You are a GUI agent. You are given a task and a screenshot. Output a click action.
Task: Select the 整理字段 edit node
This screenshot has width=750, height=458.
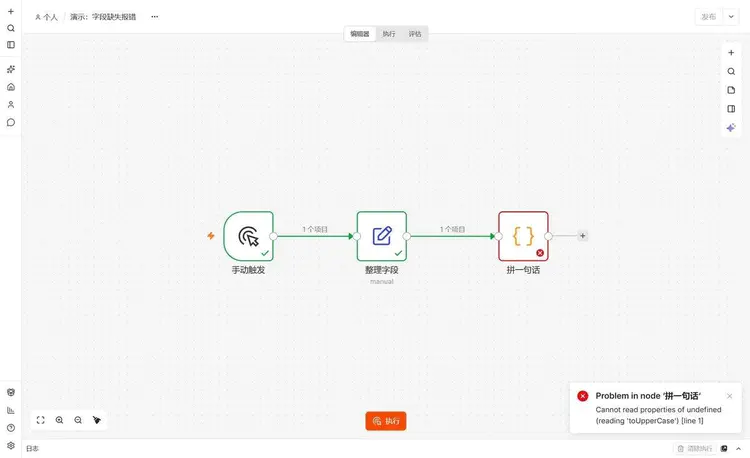tap(382, 236)
